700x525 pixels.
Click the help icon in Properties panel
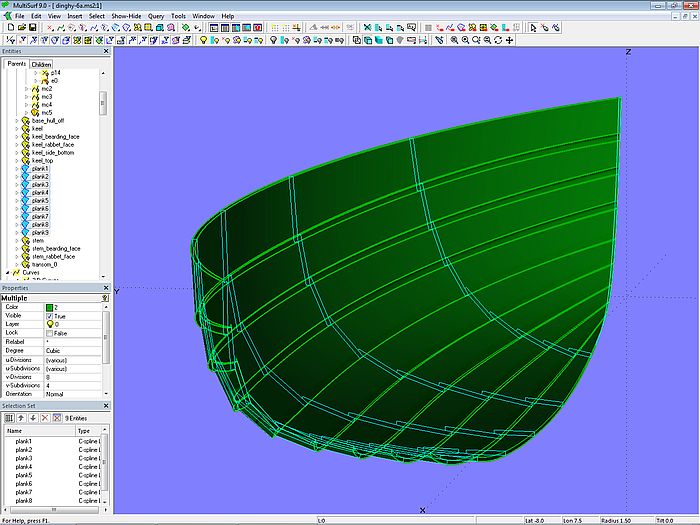pyautogui.click(x=106, y=298)
